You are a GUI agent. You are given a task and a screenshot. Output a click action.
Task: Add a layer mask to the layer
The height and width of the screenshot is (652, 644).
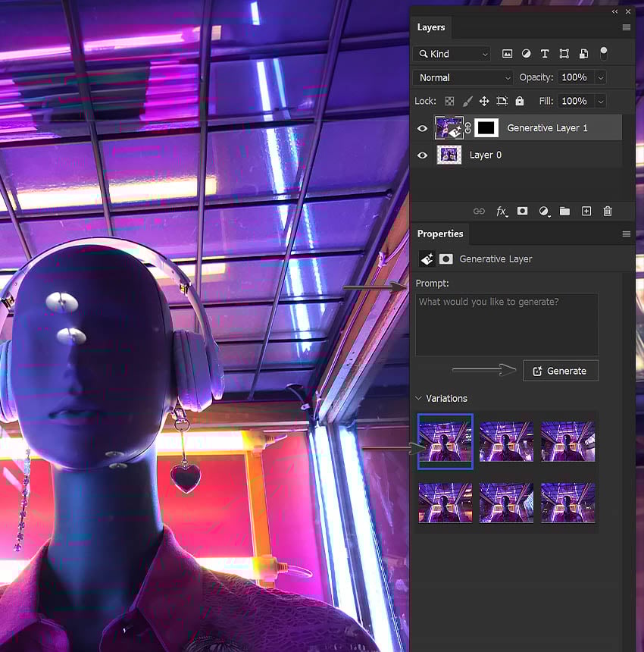(x=522, y=211)
